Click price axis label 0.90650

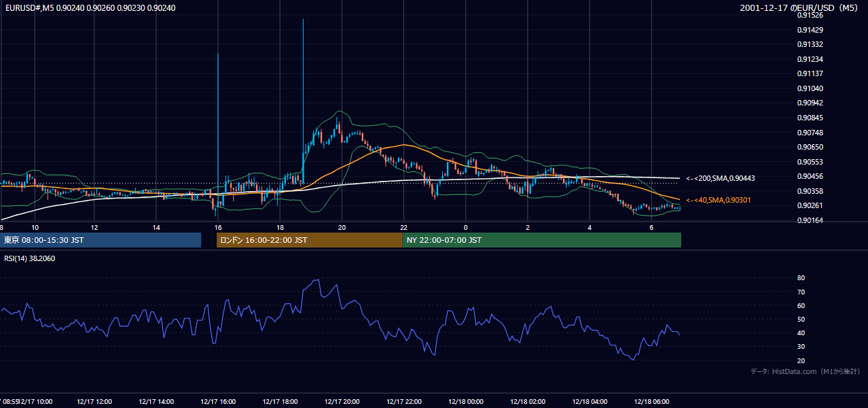(x=810, y=147)
